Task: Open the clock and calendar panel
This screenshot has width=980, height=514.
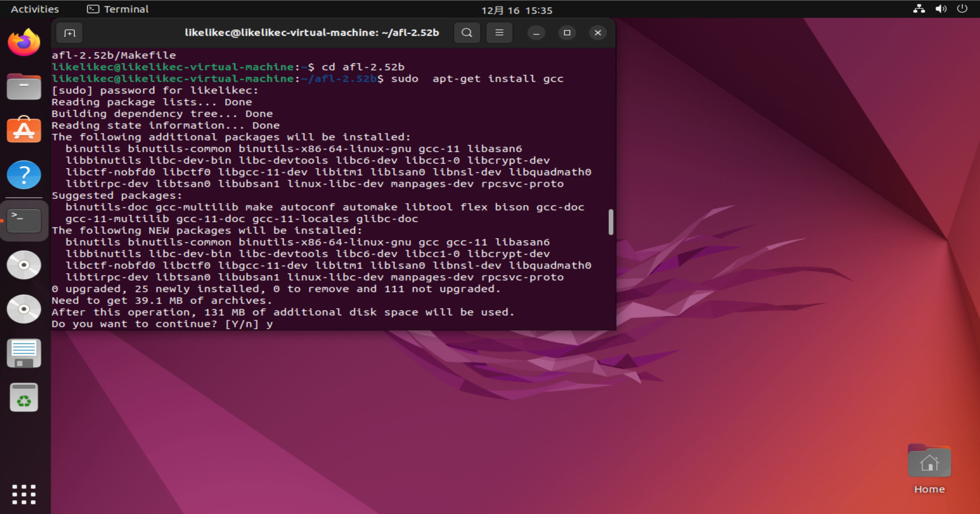Action: [x=517, y=10]
